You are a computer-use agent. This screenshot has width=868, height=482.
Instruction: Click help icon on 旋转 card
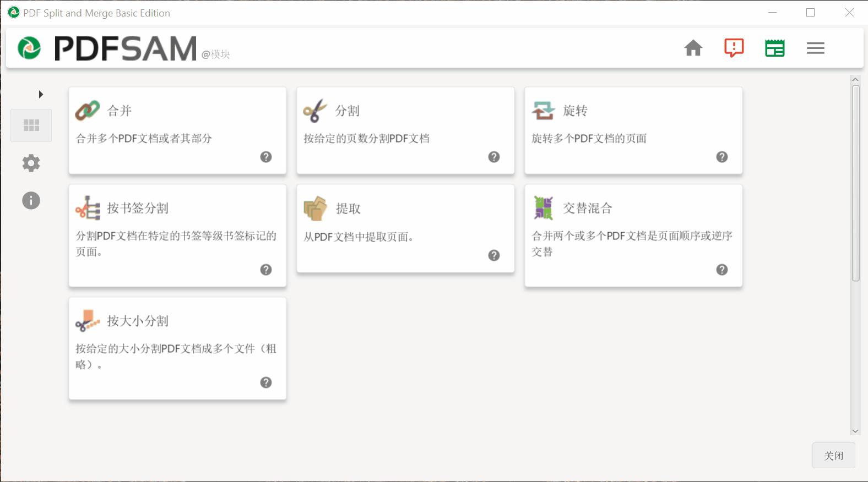tap(722, 157)
